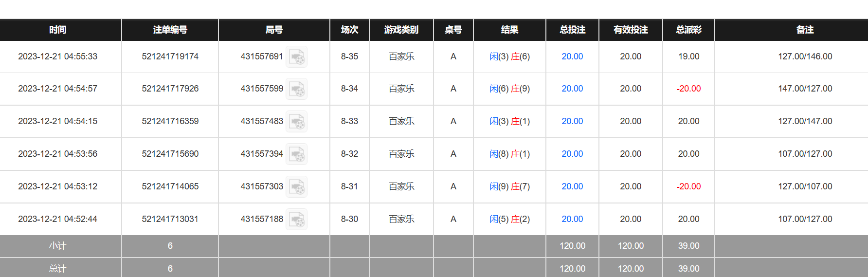Open video replay icon for round 431557394

point(296,154)
